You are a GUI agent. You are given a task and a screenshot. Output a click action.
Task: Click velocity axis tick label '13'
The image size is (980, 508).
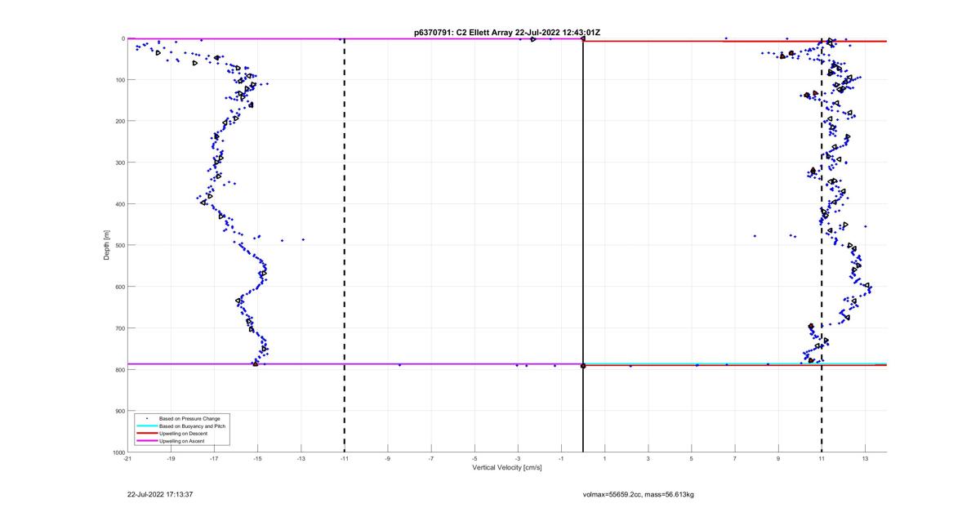(865, 459)
